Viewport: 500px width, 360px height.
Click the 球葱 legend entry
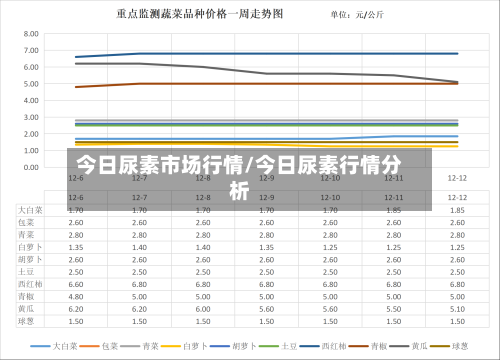pyautogui.click(x=449, y=346)
